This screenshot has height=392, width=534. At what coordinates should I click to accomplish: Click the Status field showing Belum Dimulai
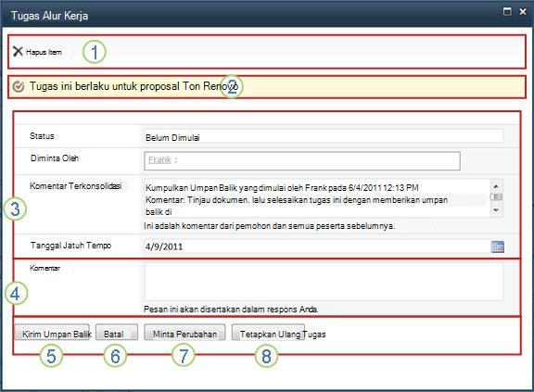click(324, 136)
